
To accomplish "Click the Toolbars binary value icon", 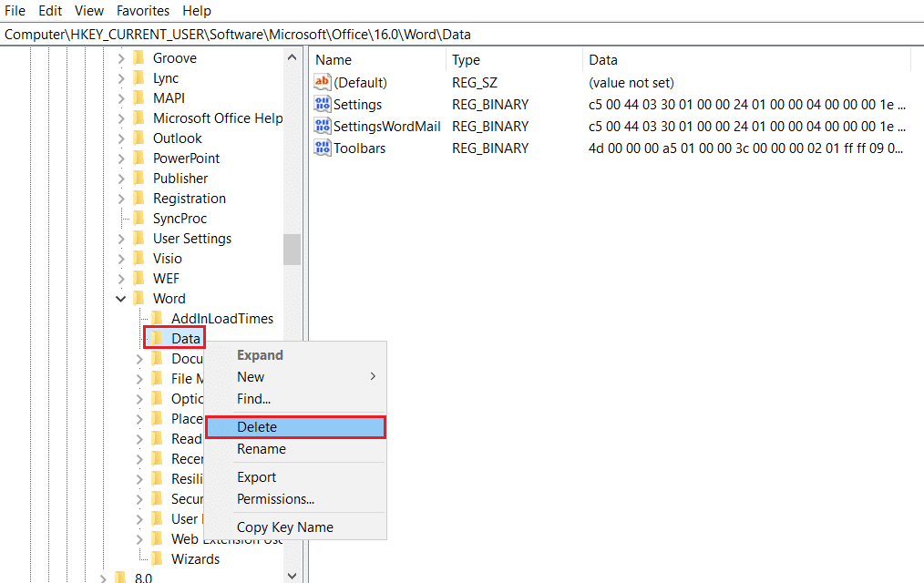I will pos(323,148).
